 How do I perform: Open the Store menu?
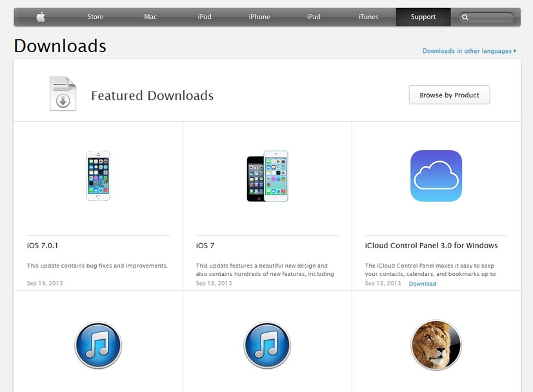(x=96, y=17)
